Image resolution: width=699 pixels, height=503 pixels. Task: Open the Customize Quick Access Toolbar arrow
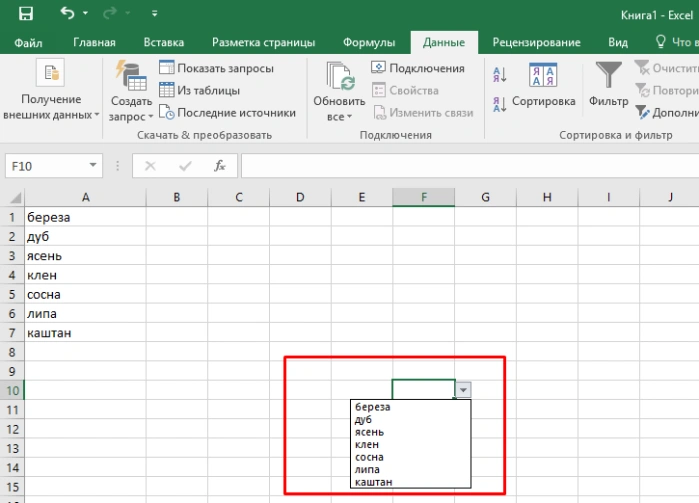[154, 13]
